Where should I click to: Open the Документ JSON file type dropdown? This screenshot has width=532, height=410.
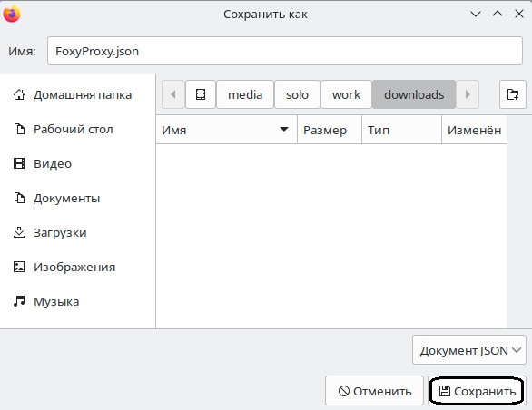click(469, 350)
